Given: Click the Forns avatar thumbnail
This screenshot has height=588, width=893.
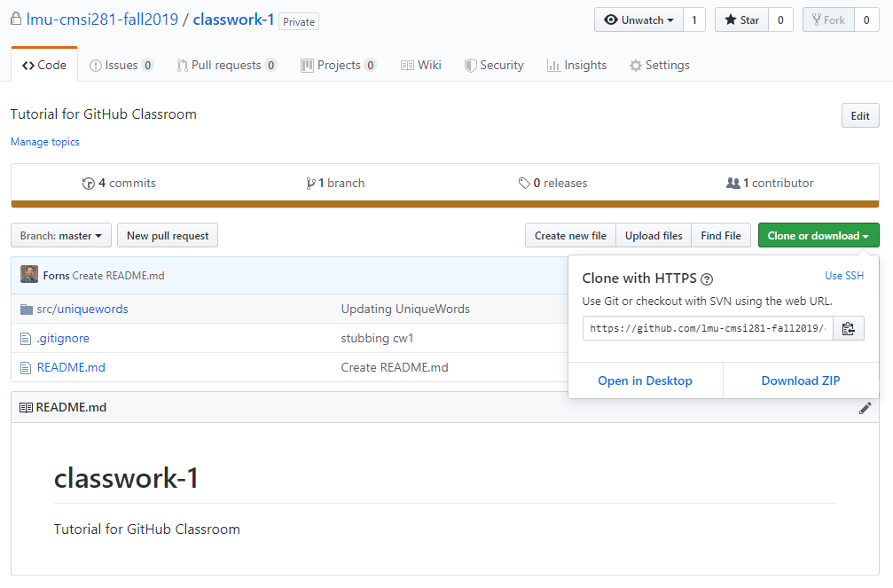Looking at the screenshot, I should [x=29, y=275].
